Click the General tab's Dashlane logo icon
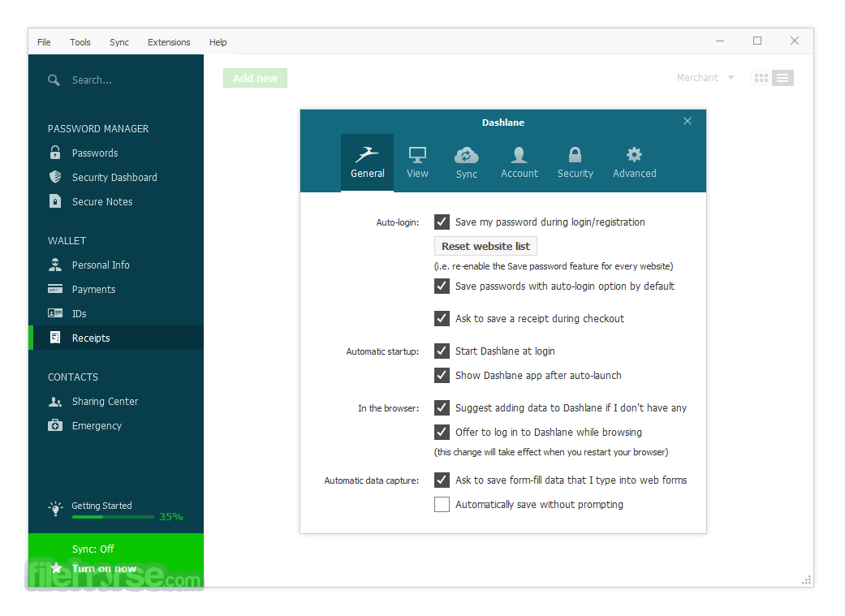The image size is (845, 616). 367,155
